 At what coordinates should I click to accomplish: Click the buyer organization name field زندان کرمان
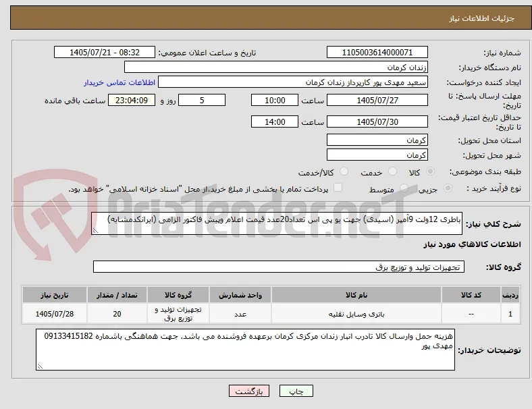pyautogui.click(x=276, y=67)
